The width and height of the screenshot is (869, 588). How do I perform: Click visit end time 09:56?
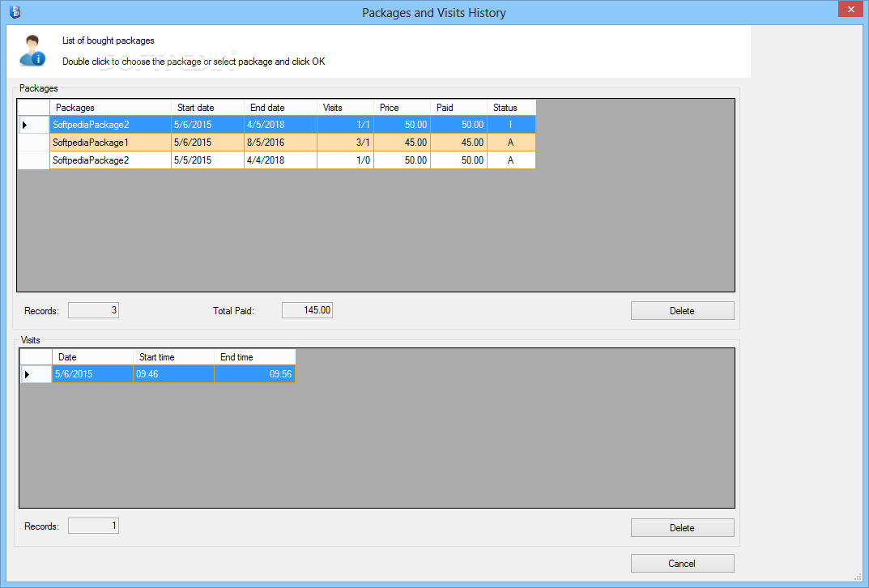[x=255, y=374]
